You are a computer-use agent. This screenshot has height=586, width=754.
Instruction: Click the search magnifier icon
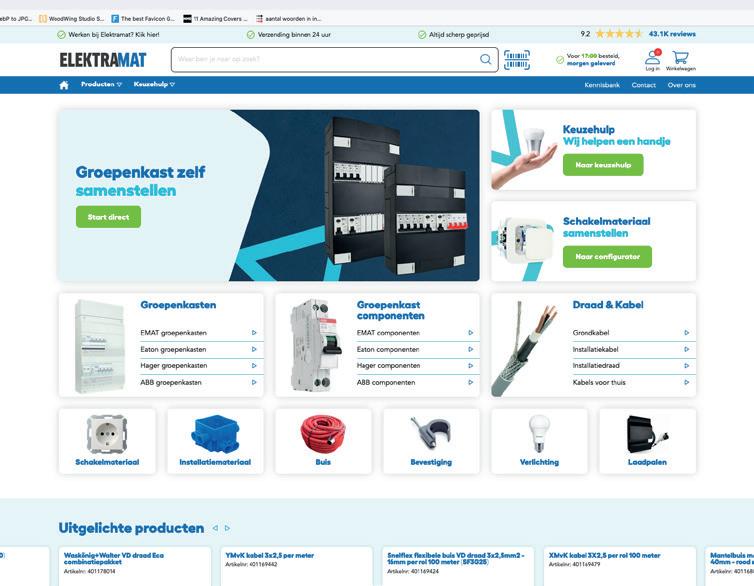click(x=486, y=59)
